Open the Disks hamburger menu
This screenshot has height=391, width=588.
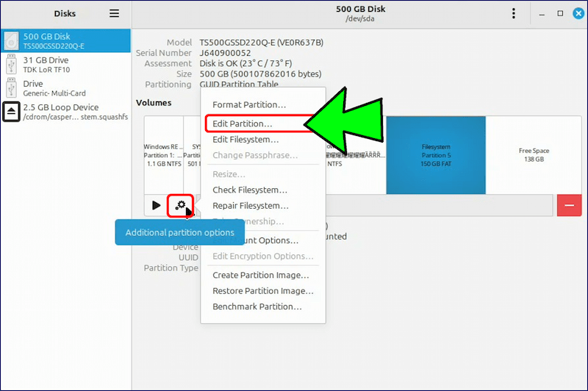point(115,13)
